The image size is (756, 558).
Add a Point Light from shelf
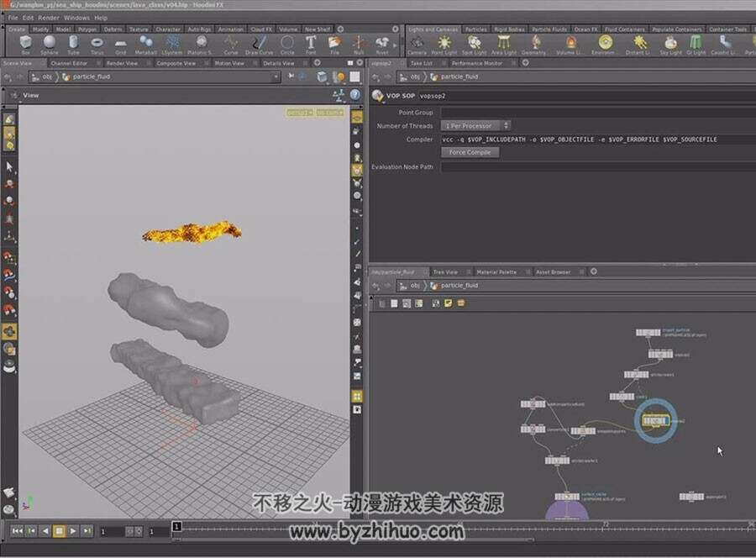coord(444,45)
